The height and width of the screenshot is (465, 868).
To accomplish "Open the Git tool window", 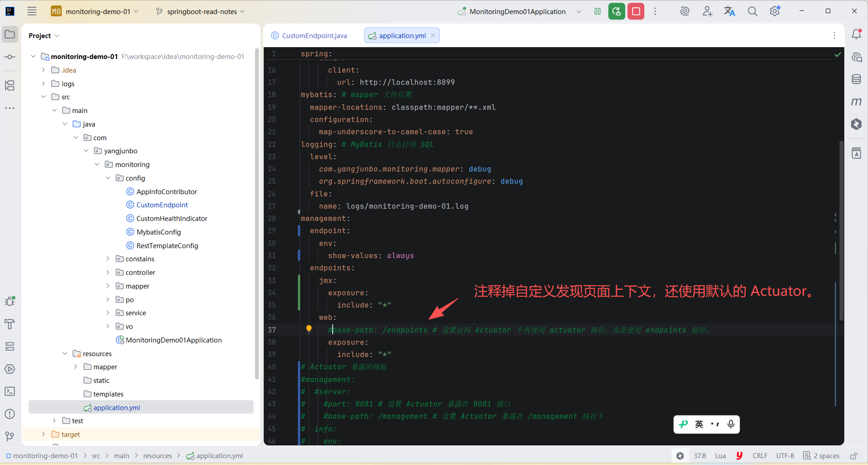I will pos(10,436).
